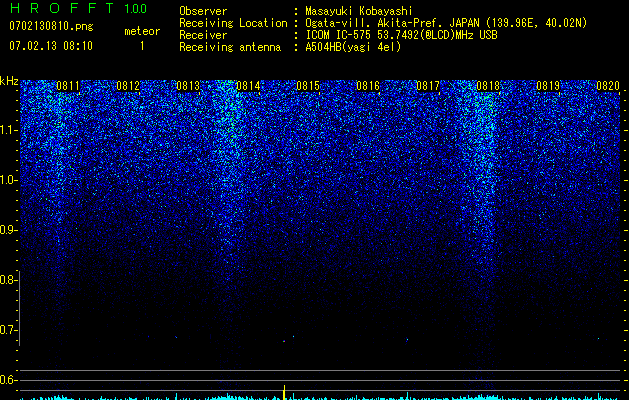Click the antenna value A504HB(yagi 4el)
Viewport: 629px width, 400px height.
coord(353,47)
